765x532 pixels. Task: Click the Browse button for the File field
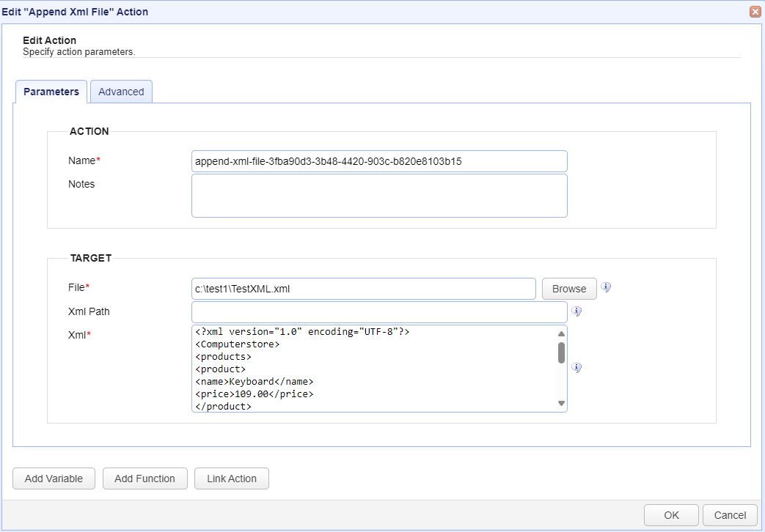coord(568,288)
